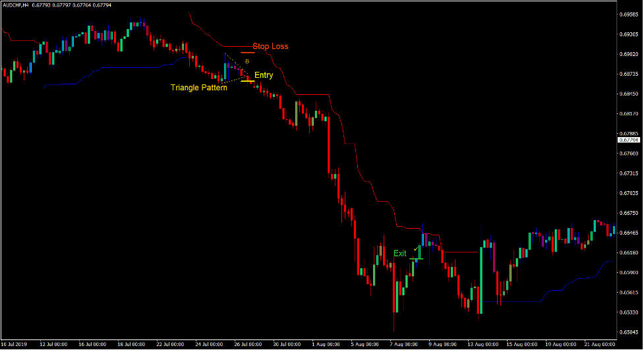The height and width of the screenshot is (350, 644).
Task: Select the Stop Loss text label
Action: (270, 46)
